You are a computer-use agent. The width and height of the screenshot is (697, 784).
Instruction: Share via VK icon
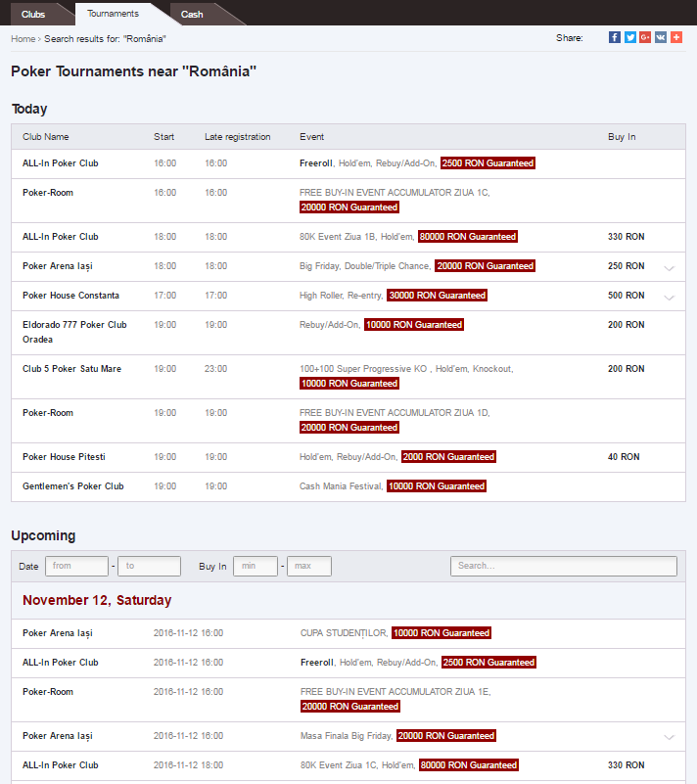(x=661, y=37)
